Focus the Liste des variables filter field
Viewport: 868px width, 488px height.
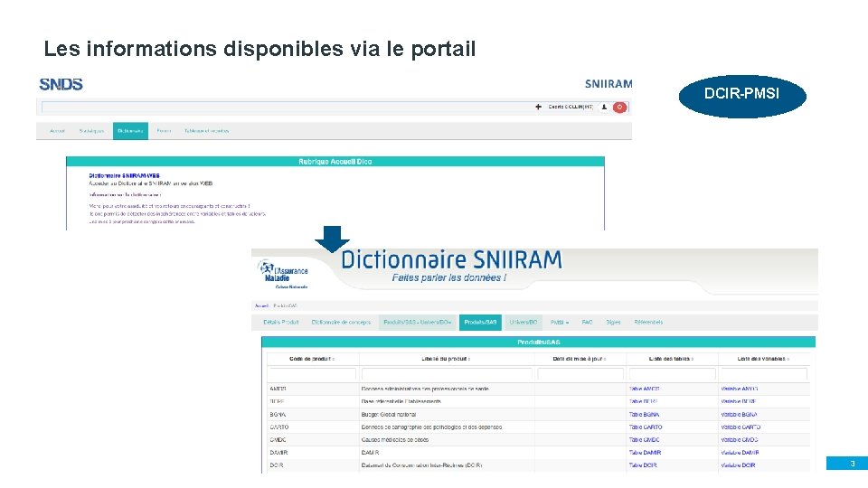click(764, 374)
